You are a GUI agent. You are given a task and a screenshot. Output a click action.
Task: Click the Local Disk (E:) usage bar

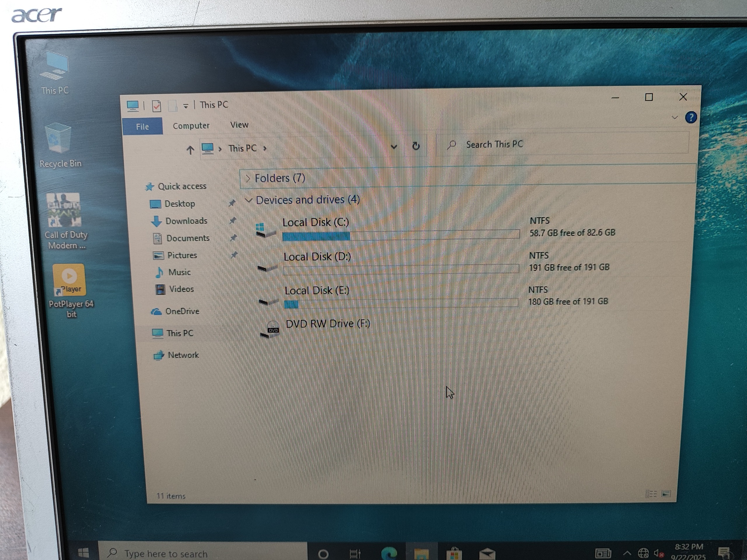tap(401, 303)
